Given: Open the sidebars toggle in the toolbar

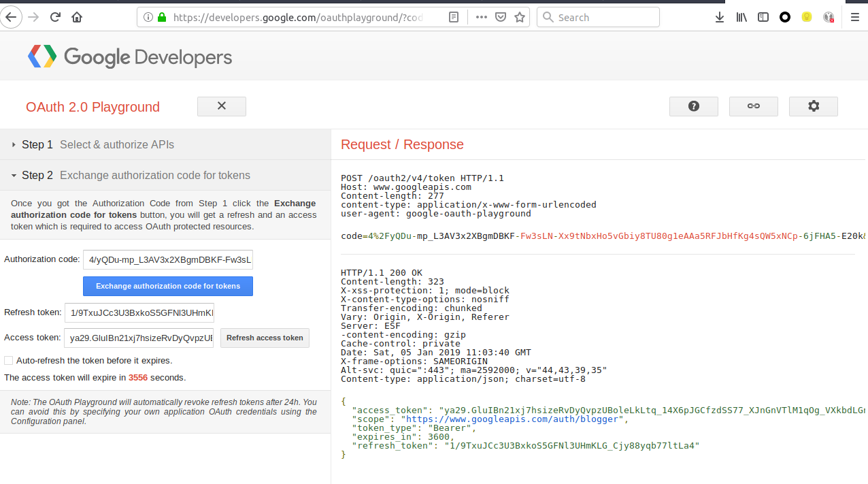Looking at the screenshot, I should [763, 17].
